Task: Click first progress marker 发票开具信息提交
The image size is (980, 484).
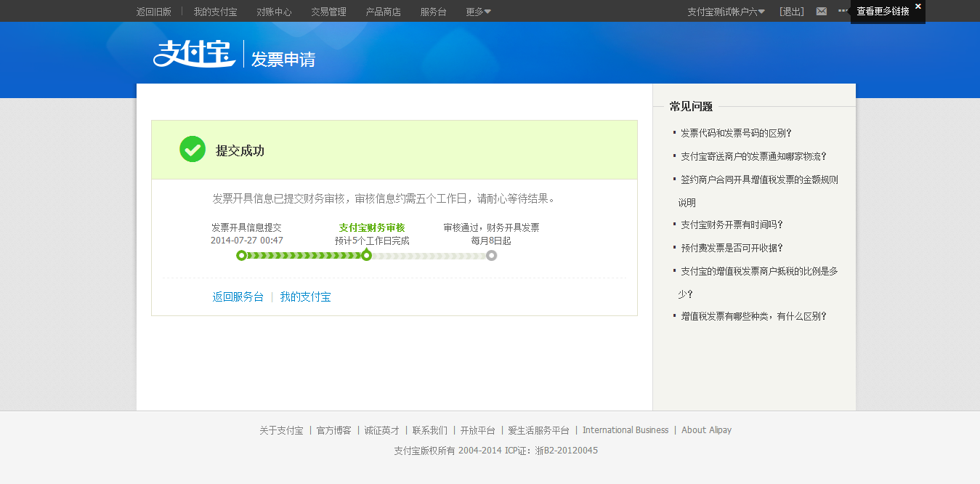Action: click(241, 255)
